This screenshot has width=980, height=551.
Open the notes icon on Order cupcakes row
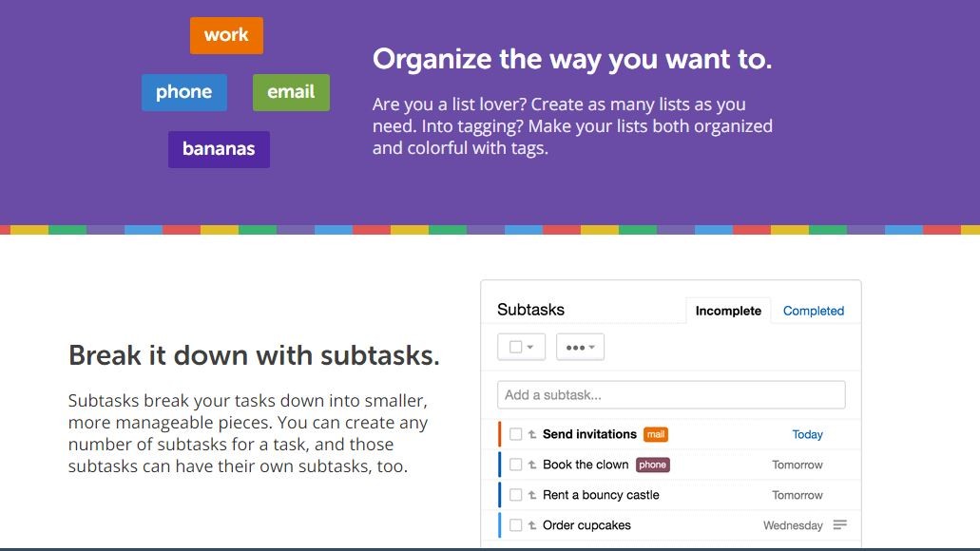[840, 524]
